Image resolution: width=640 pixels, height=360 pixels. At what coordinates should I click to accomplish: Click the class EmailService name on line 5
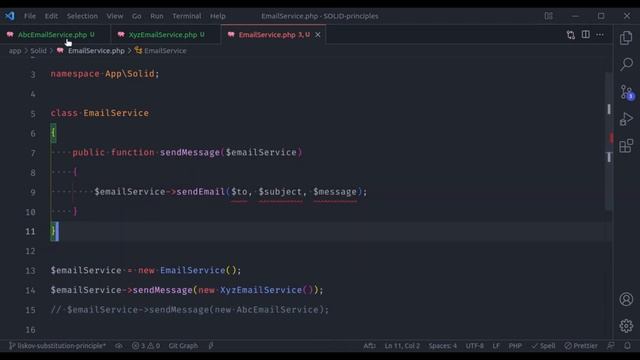click(x=116, y=113)
